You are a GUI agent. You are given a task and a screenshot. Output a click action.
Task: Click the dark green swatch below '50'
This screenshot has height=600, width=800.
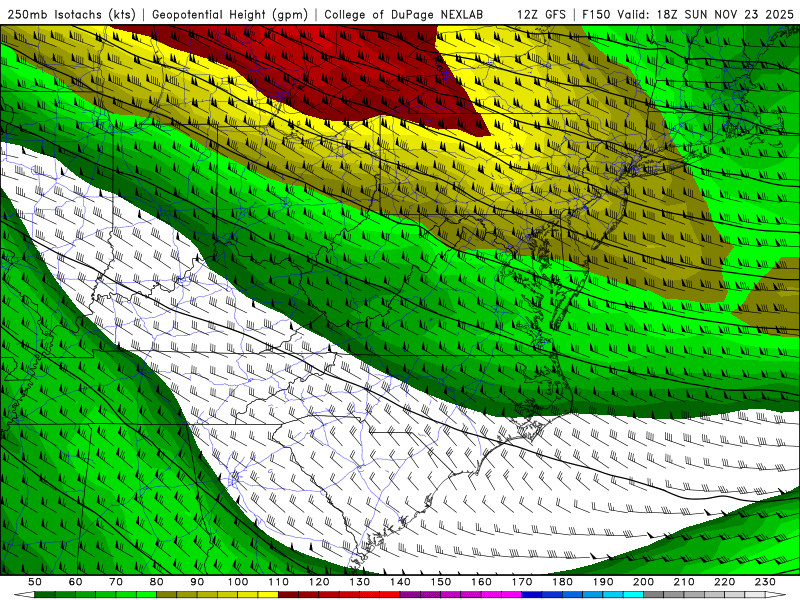click(44, 595)
